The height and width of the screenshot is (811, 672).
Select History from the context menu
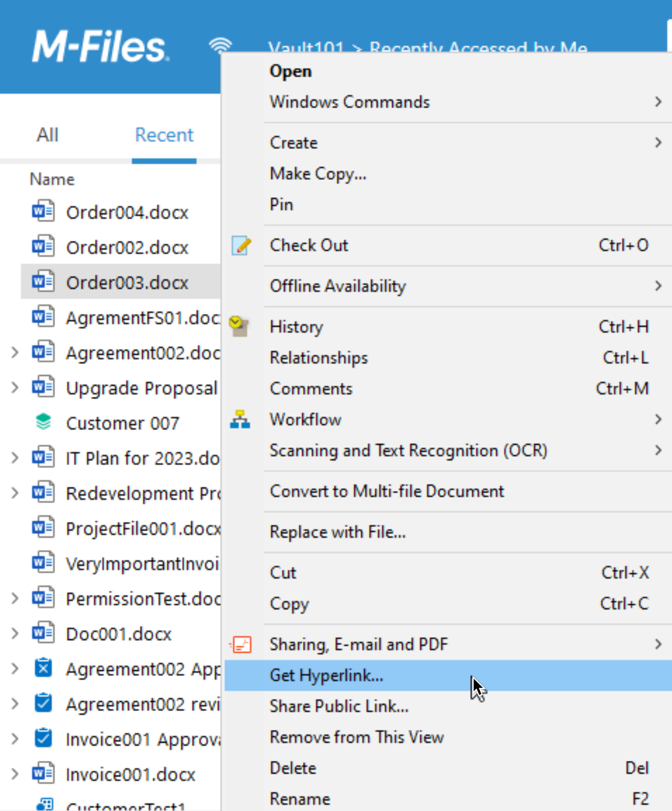click(x=448, y=327)
